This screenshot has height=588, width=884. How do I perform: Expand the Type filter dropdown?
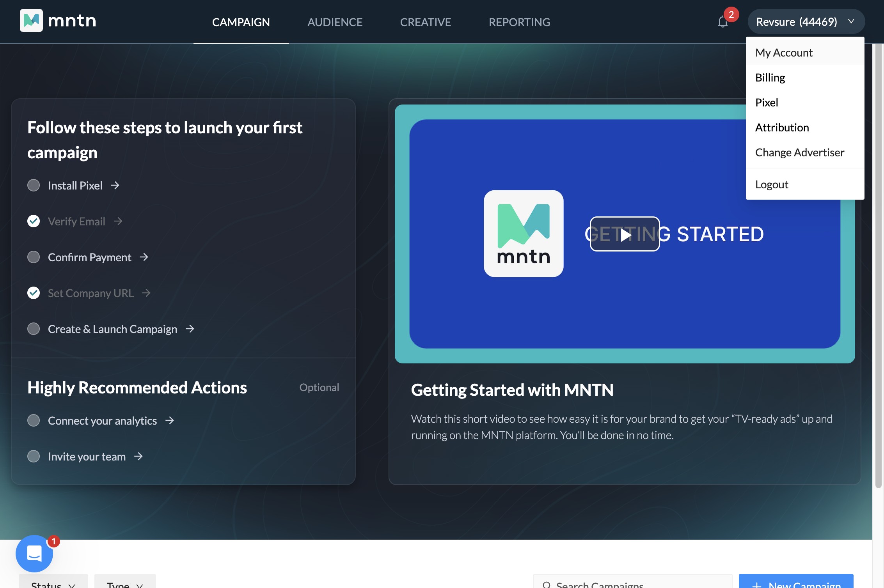pos(125,583)
